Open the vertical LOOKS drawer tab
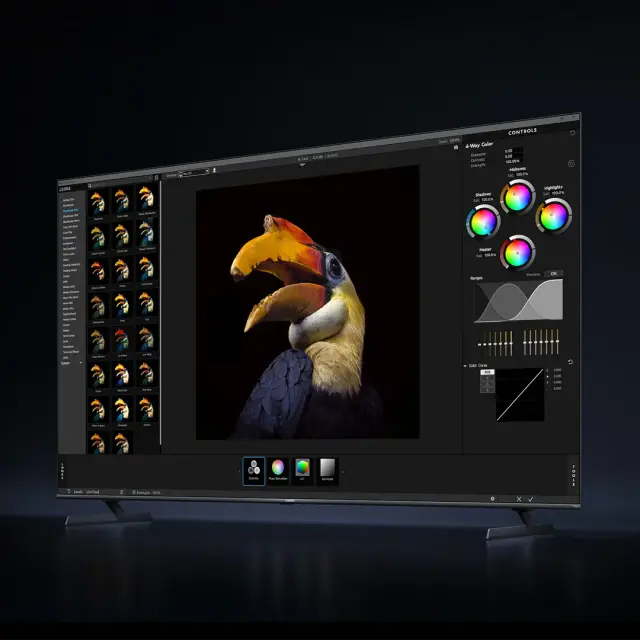The width and height of the screenshot is (640, 640). tap(62, 471)
